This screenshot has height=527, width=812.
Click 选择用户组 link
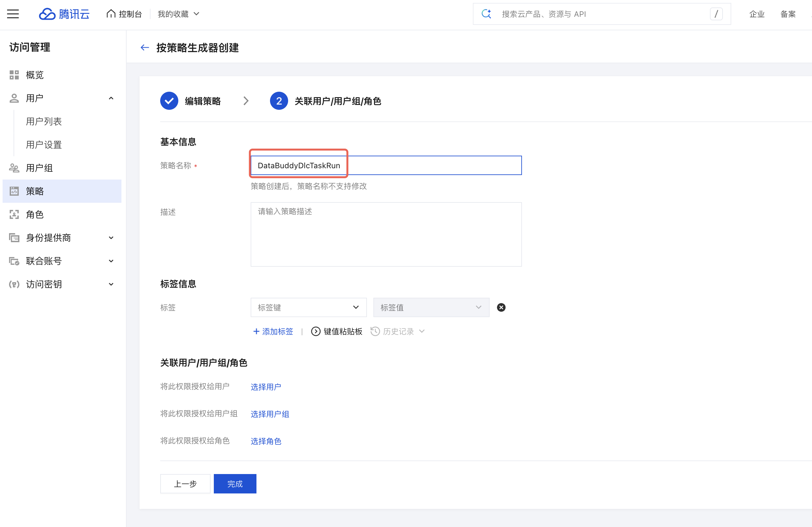(x=270, y=414)
